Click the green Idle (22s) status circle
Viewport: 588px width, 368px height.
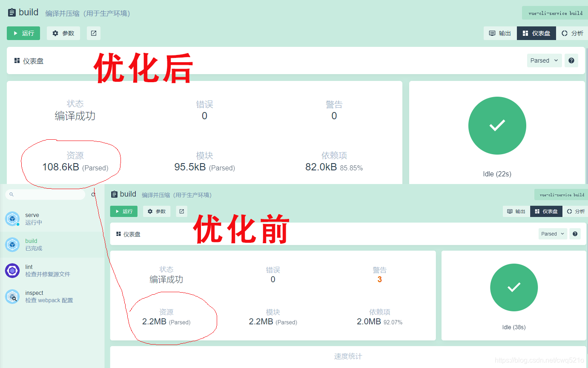coord(497,126)
